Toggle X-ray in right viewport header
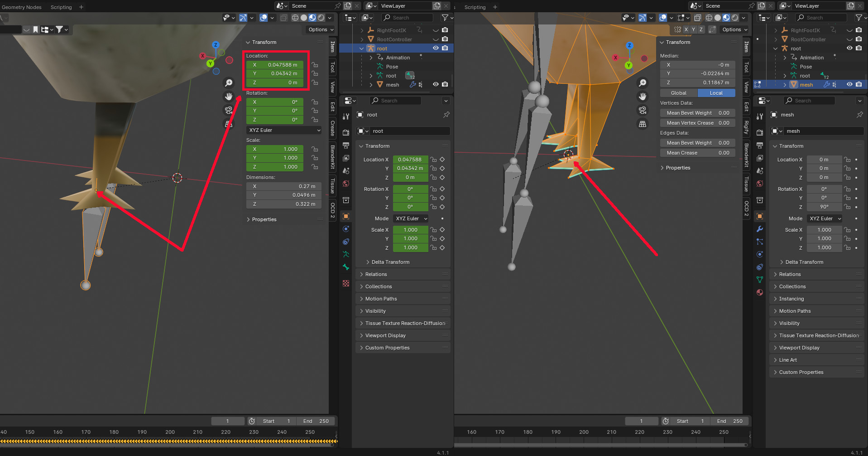 tap(698, 18)
